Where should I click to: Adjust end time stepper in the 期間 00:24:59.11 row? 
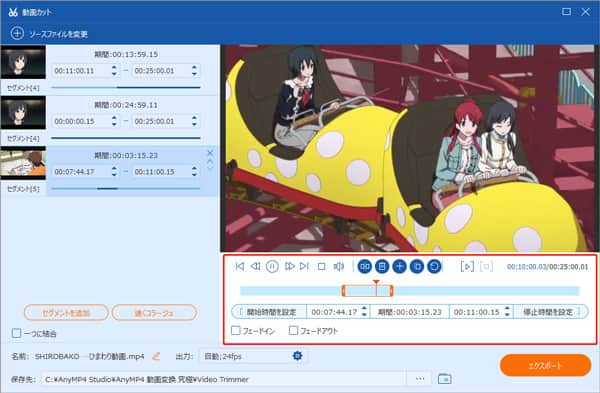[194, 121]
